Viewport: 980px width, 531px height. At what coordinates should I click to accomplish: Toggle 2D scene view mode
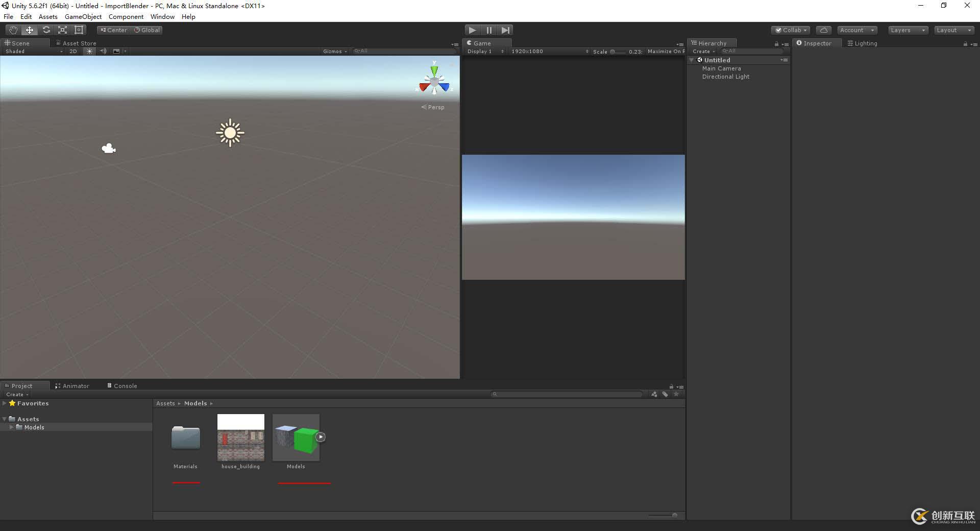[73, 51]
